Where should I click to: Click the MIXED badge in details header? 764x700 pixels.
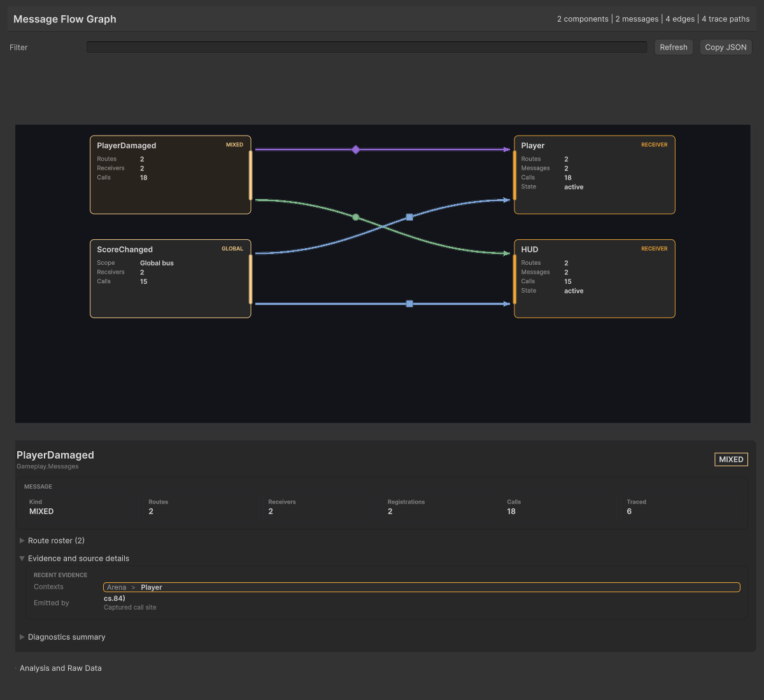[x=731, y=459]
